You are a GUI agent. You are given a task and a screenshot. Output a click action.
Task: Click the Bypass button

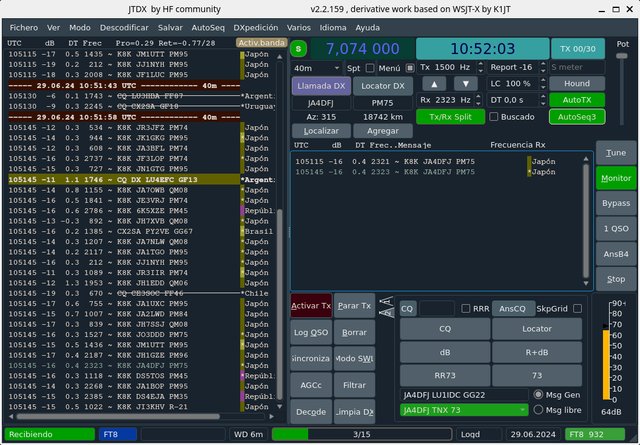click(616, 203)
